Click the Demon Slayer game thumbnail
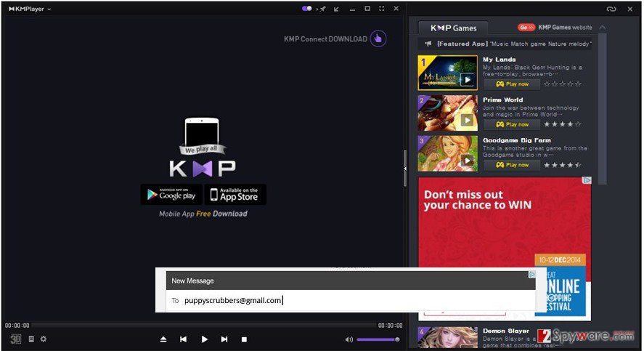The height and width of the screenshot is (351, 644). [448, 337]
